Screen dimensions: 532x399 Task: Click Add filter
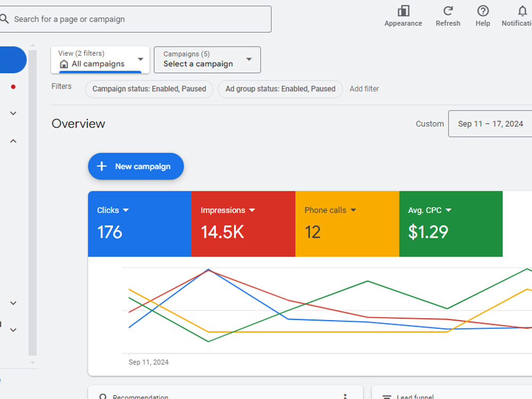pyautogui.click(x=364, y=89)
